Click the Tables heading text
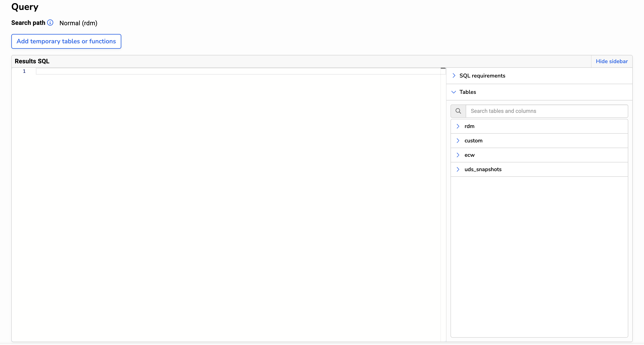644x345 pixels. [467, 92]
